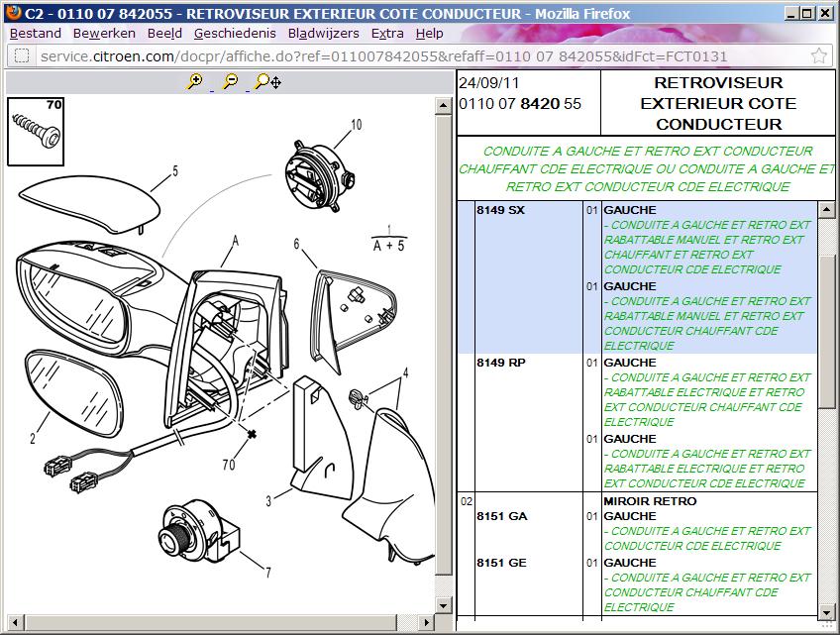The width and height of the screenshot is (840, 635).
Task: Click the zoom in magnifier icon
Action: point(194,82)
